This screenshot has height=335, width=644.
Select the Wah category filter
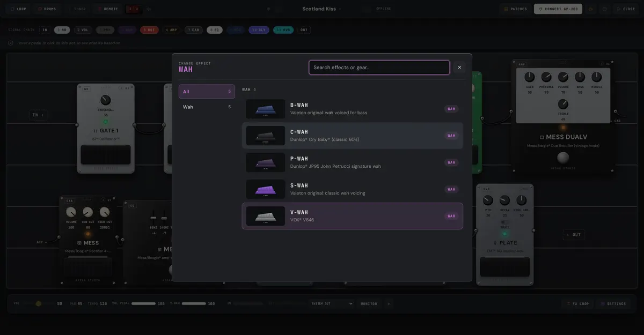[207, 107]
